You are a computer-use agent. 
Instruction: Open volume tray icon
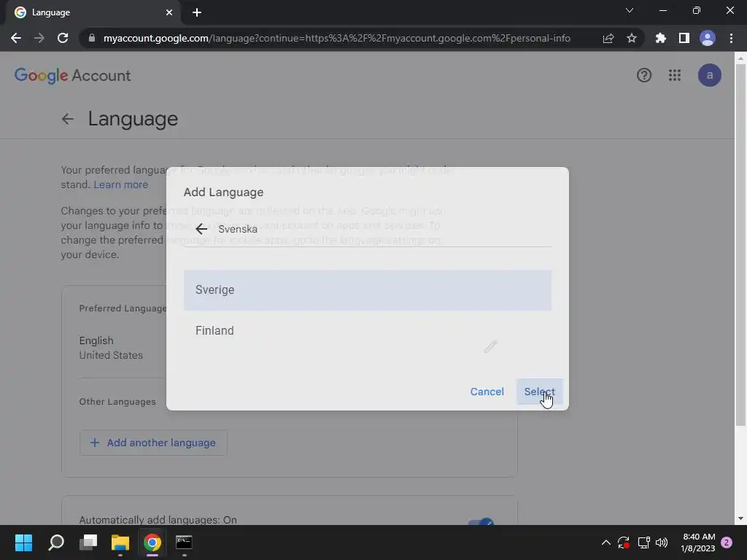662,542
